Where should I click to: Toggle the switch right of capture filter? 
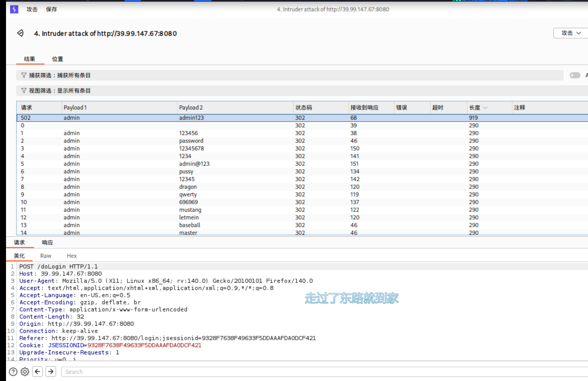click(x=575, y=75)
